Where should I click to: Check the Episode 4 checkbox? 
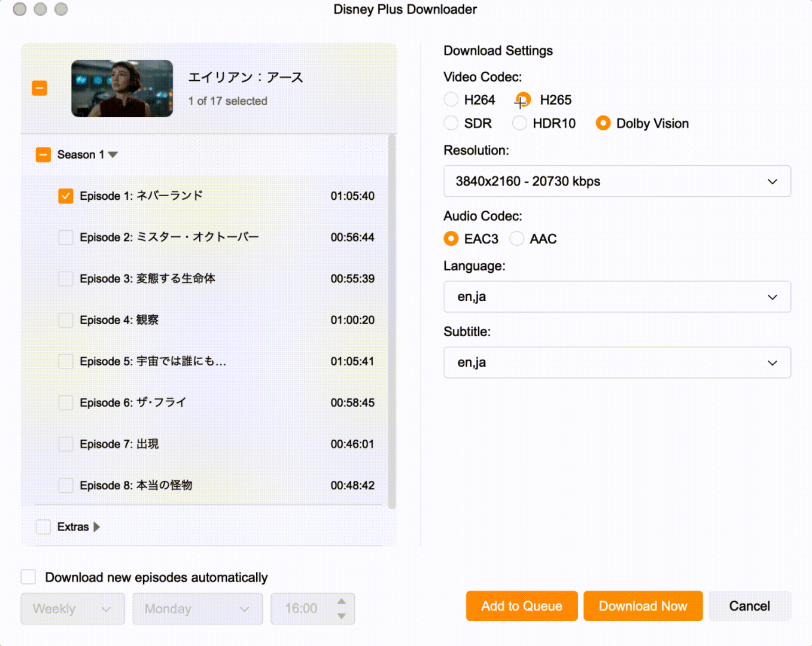[66, 320]
